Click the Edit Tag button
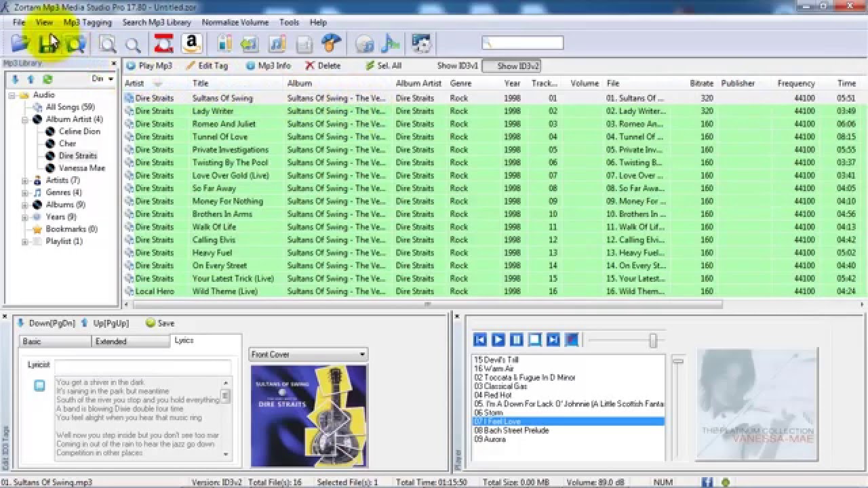Viewport: 868px width, 488px height. tap(206, 66)
